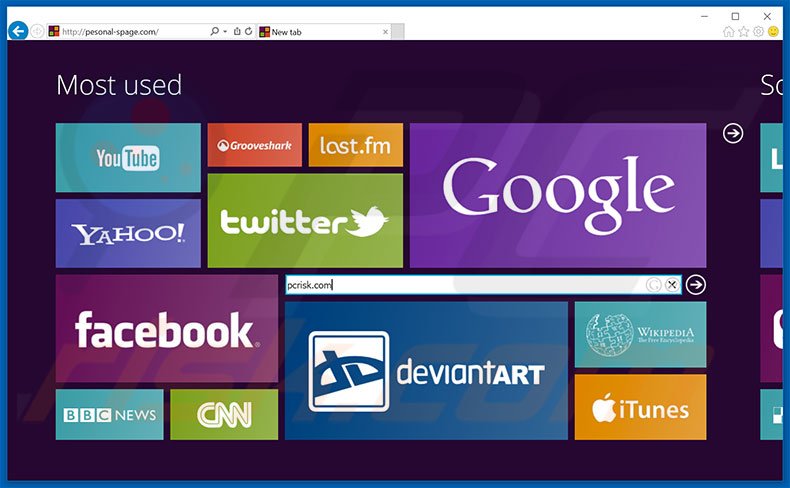Open the Yahoo! tile
The width and height of the screenshot is (790, 488).
128,233
